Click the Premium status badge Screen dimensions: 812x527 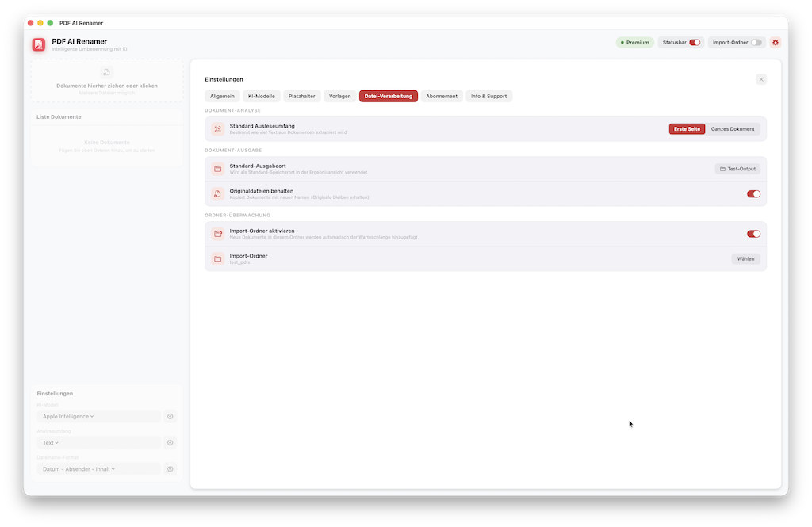[x=635, y=43]
